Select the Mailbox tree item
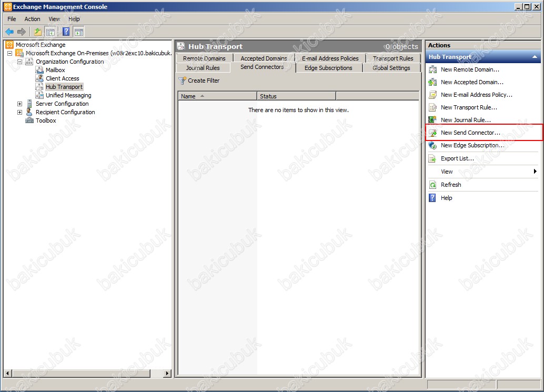This screenshot has height=392, width=544. pyautogui.click(x=56, y=70)
